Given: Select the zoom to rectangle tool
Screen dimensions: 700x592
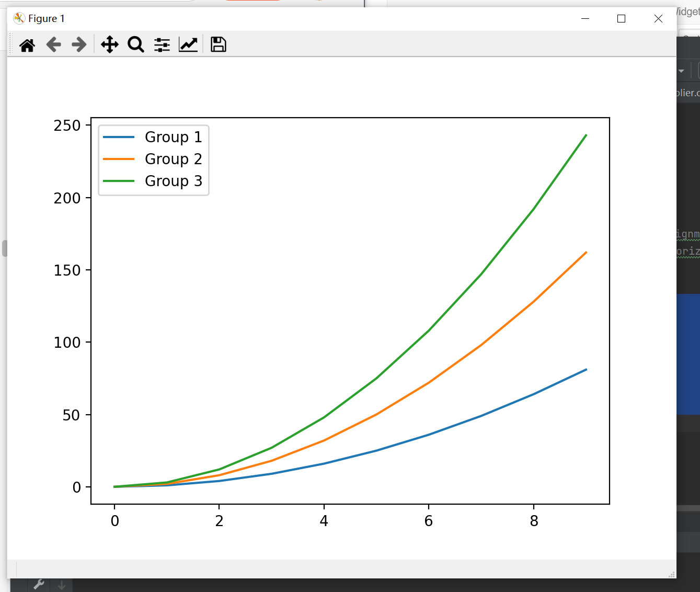Looking at the screenshot, I should pyautogui.click(x=136, y=45).
